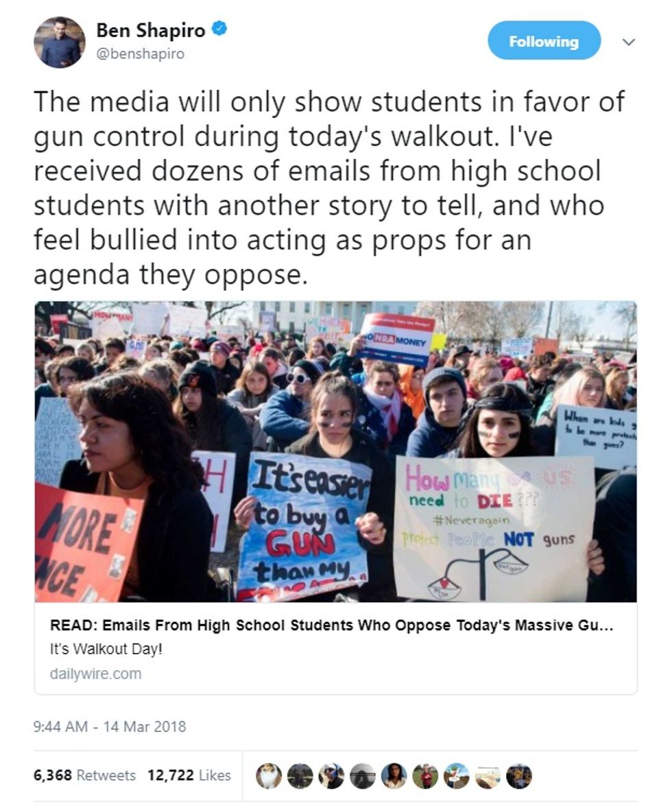
Task: Open the last liker avatar in the row
Action: tap(519, 776)
